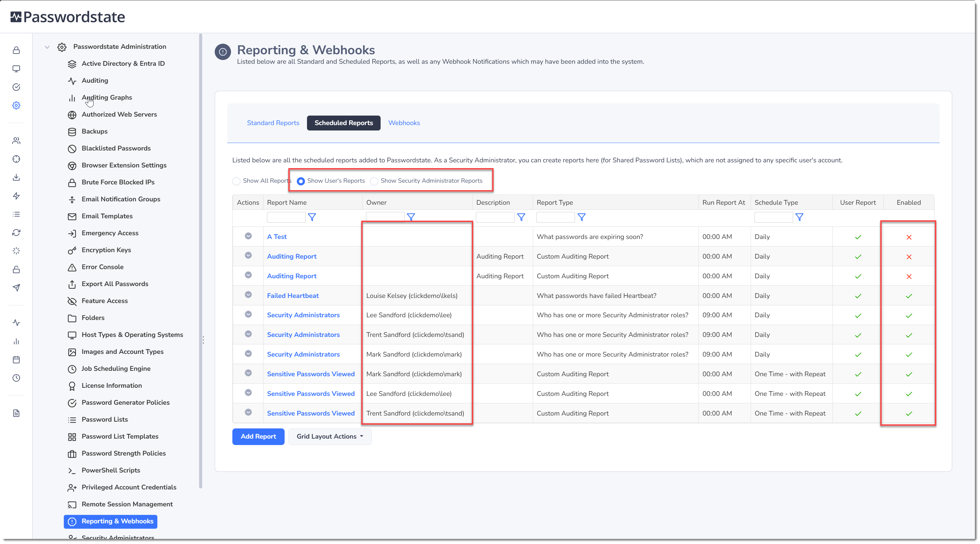The image size is (980, 544).
Task: Open the Actions dropdown for Failed Heartbeat row
Action: tap(248, 295)
